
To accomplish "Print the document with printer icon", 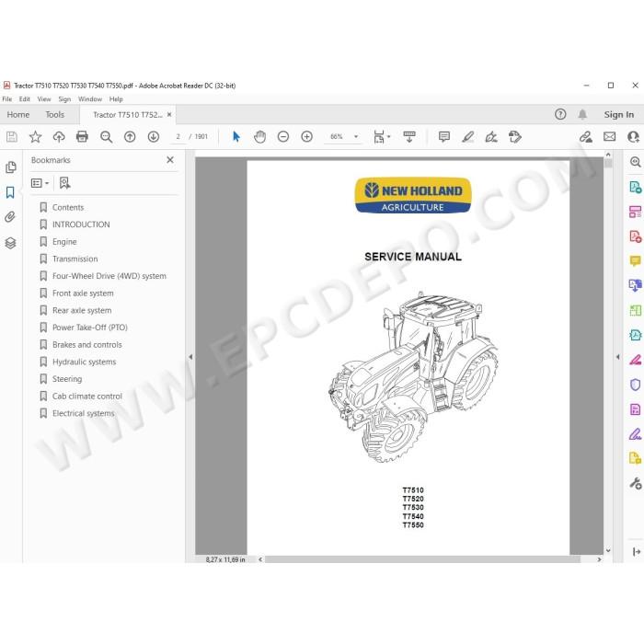I will [x=82, y=137].
